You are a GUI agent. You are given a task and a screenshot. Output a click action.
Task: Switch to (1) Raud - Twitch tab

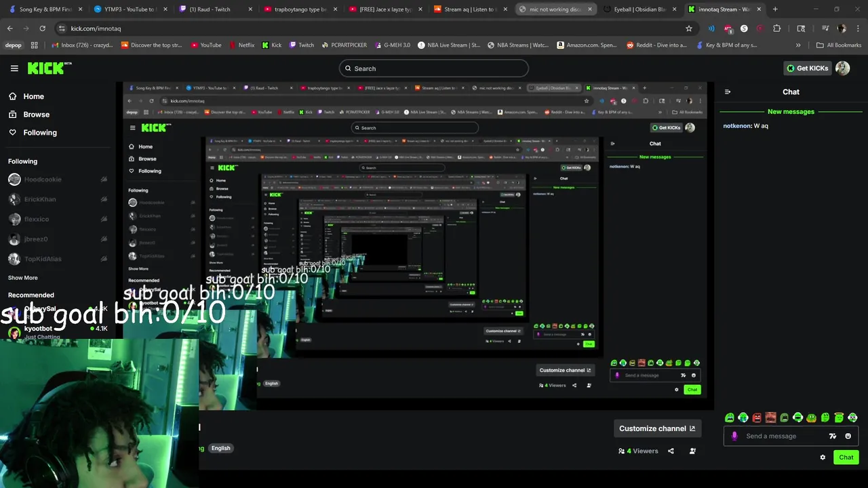point(215,9)
